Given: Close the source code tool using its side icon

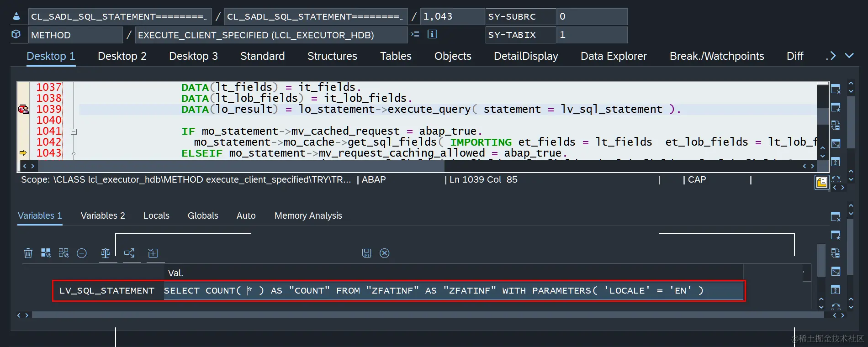Looking at the screenshot, I should click(x=836, y=89).
